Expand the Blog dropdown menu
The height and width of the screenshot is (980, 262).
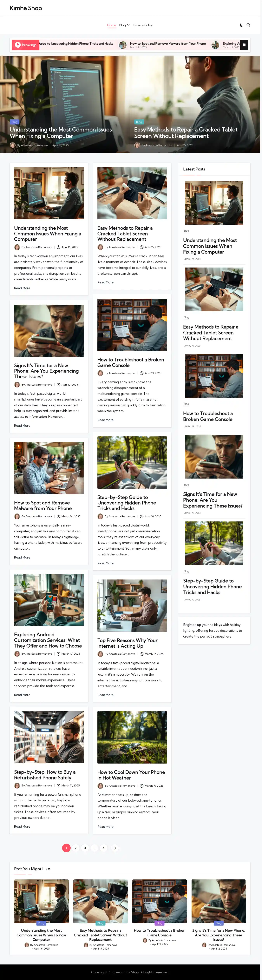(x=124, y=25)
